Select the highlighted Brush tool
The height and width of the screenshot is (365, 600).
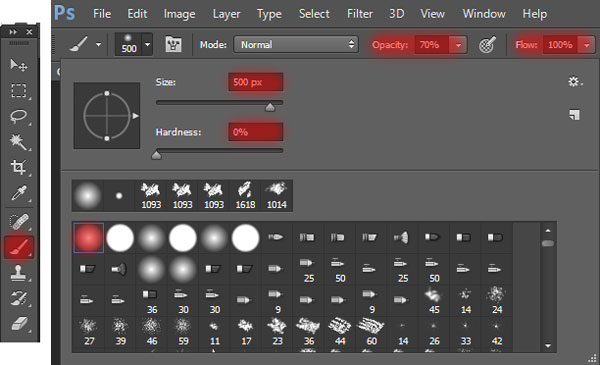[19, 247]
